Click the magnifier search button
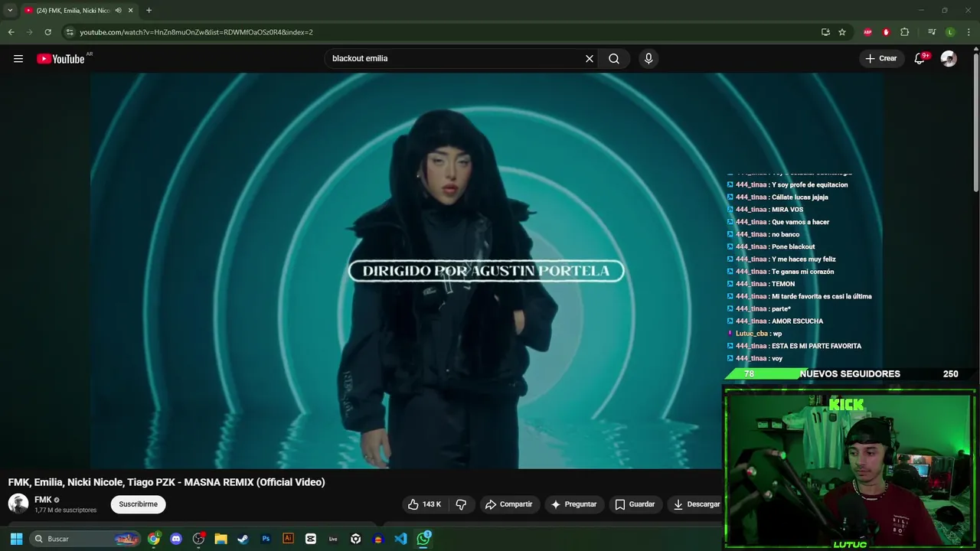The height and width of the screenshot is (551, 980). [x=614, y=59]
